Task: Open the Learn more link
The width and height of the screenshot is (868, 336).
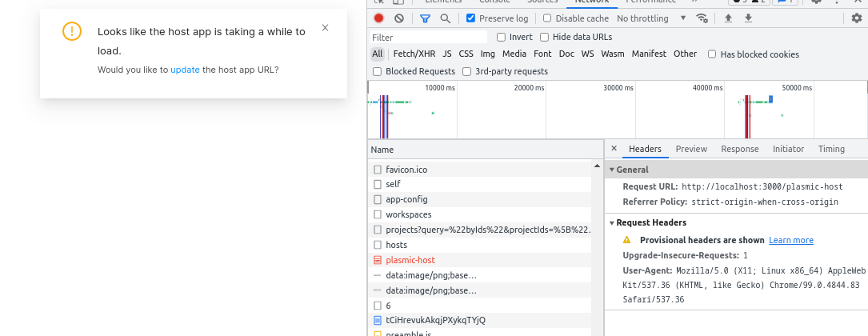Action: pyautogui.click(x=790, y=240)
